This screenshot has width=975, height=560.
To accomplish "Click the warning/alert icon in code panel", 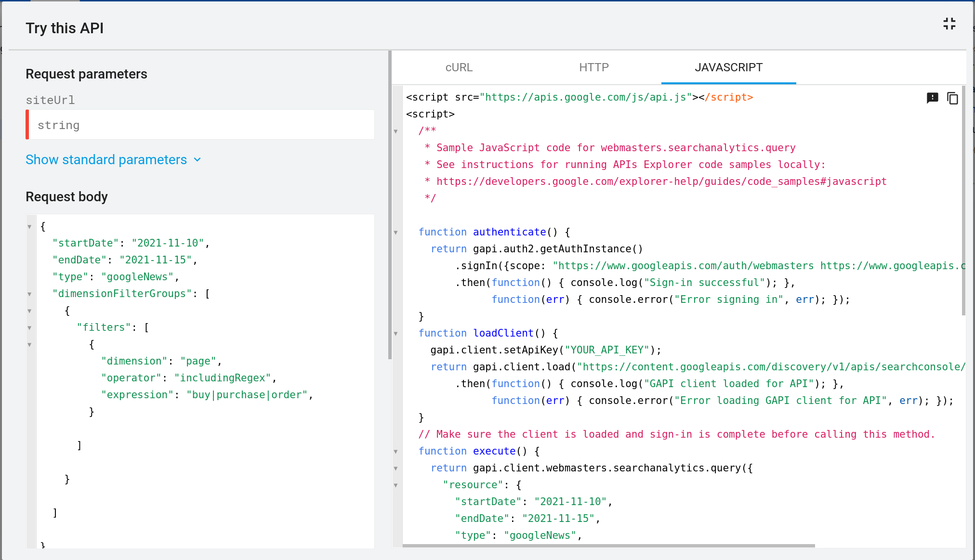I will 932,98.
